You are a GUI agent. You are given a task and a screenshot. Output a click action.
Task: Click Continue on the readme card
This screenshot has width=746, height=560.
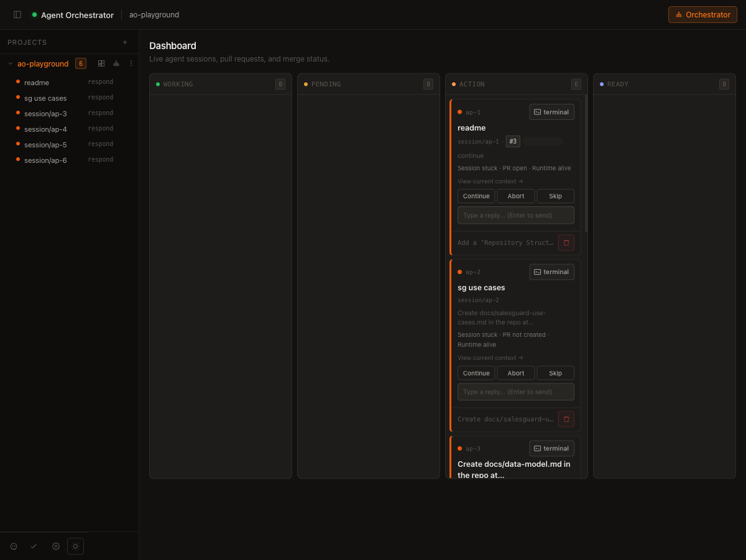476,196
